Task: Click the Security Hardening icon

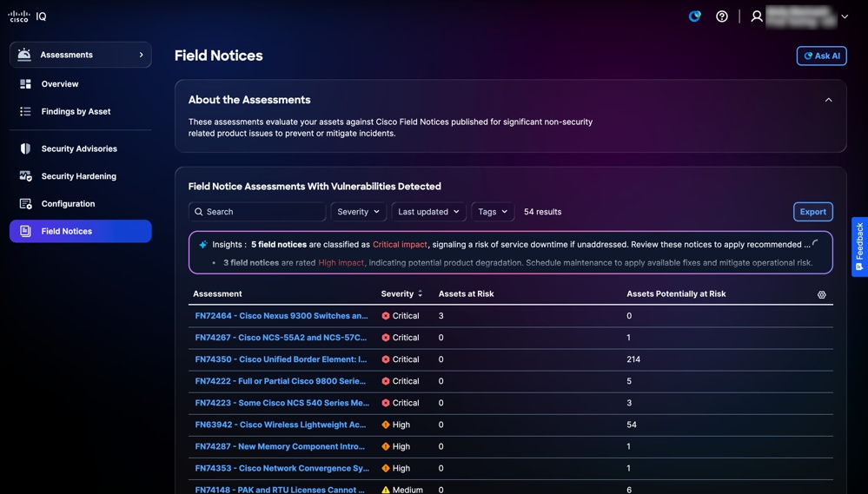Action: click(25, 176)
